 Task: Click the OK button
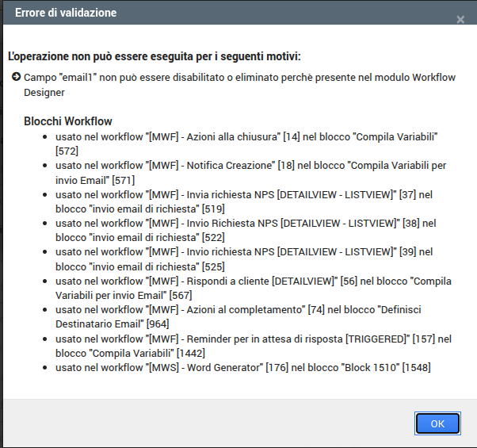(x=437, y=423)
